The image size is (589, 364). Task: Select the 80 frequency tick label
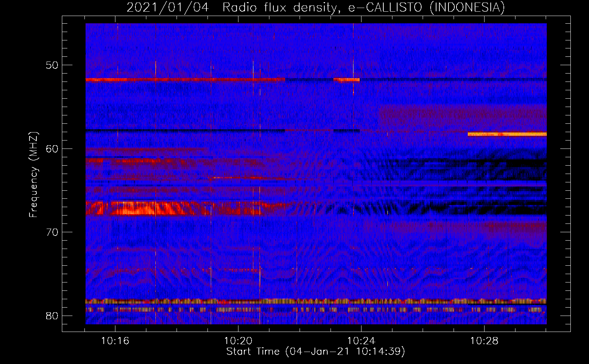52,316
